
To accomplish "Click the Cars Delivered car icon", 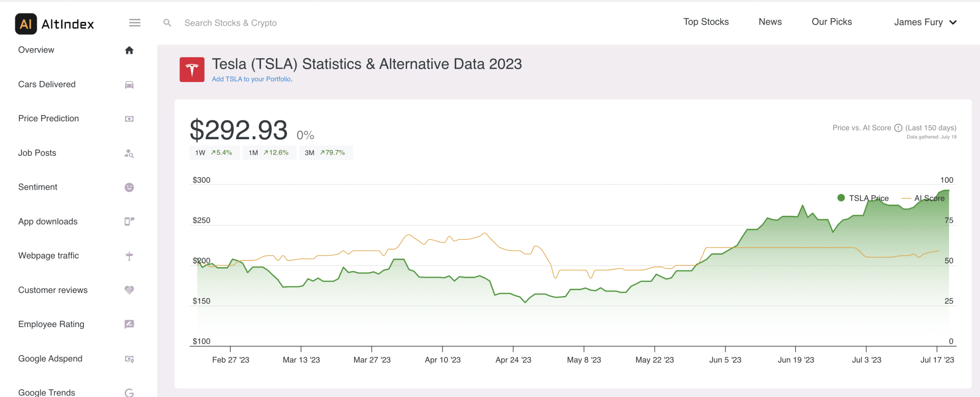I will tap(129, 85).
